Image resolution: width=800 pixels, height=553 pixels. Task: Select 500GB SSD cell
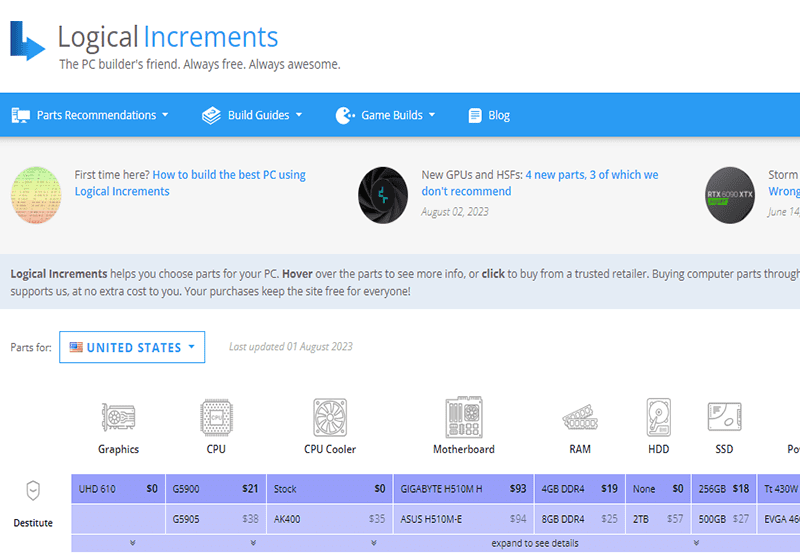click(x=724, y=519)
